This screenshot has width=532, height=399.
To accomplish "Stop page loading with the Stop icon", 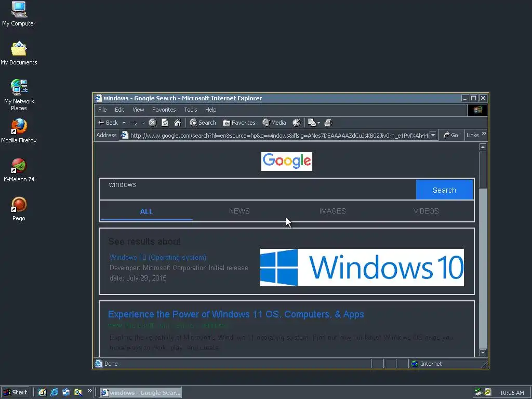I will point(153,123).
